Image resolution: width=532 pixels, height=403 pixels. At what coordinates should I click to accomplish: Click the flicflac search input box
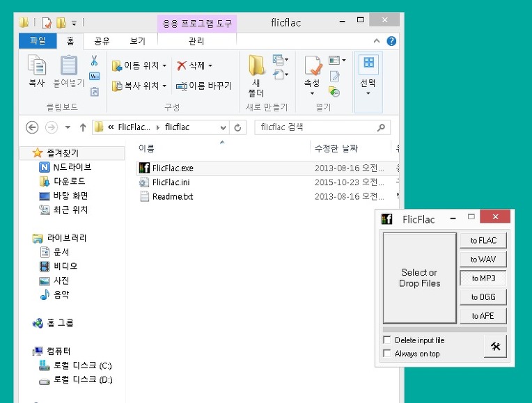pos(317,127)
